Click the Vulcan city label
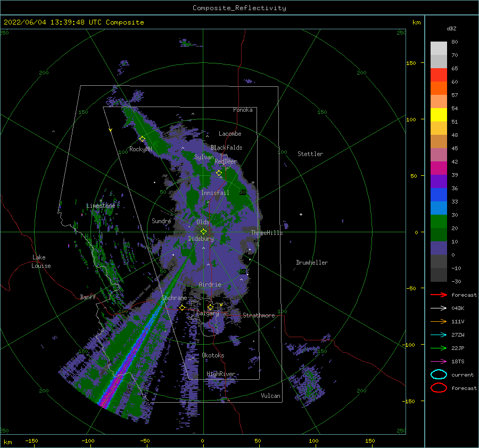This screenshot has height=448, width=479. click(x=271, y=396)
